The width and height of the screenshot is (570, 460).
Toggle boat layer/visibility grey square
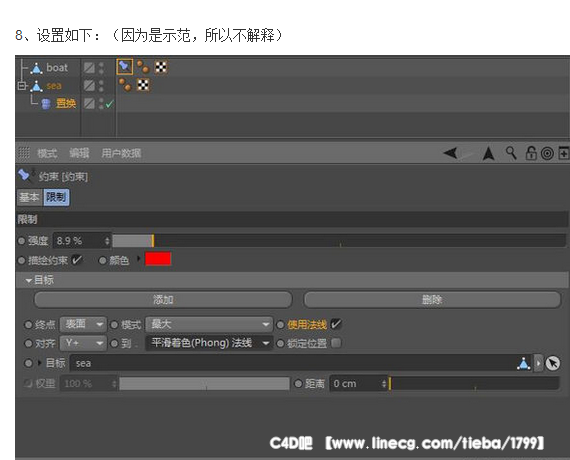click(x=89, y=68)
